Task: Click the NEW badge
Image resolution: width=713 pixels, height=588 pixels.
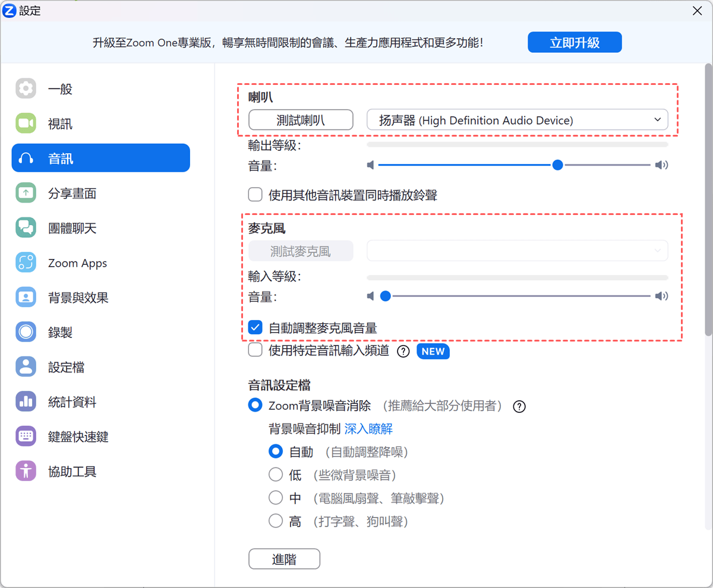Action: coord(433,352)
